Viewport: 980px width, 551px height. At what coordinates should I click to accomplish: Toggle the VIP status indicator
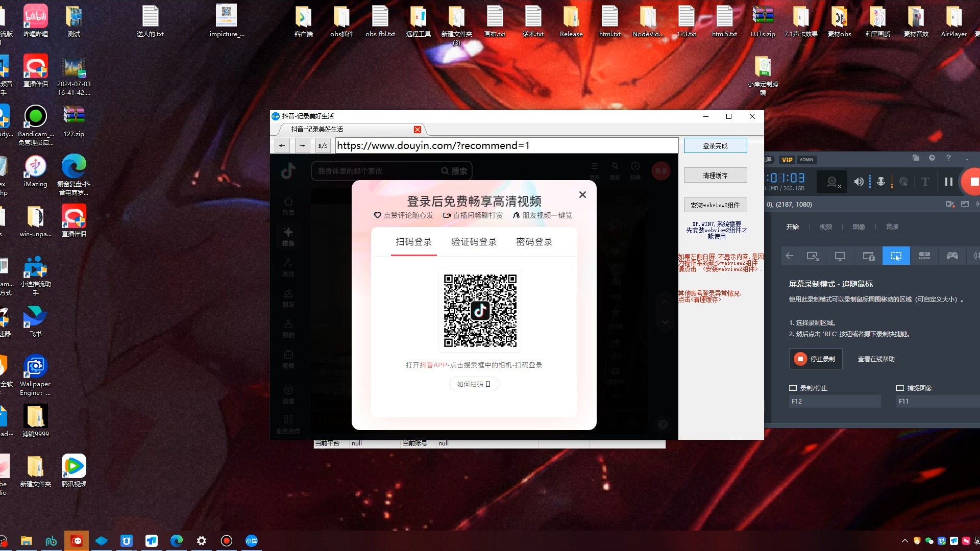[788, 160]
